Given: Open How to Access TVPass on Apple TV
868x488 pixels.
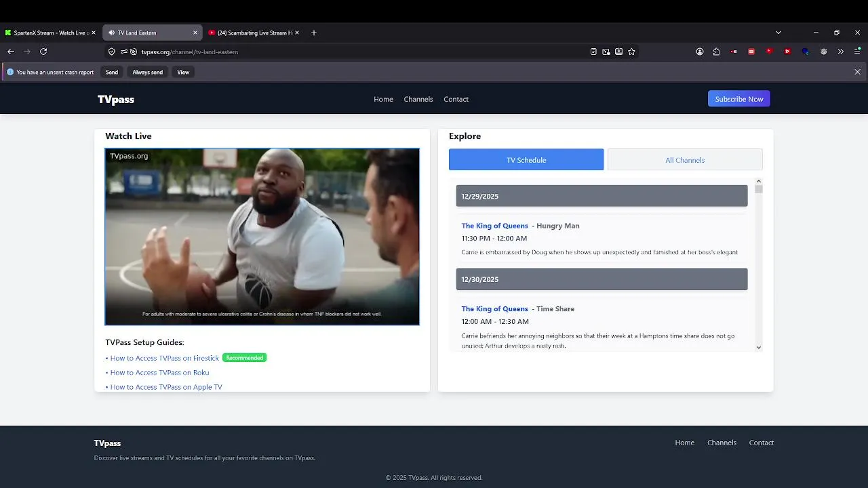Looking at the screenshot, I should 166,387.
